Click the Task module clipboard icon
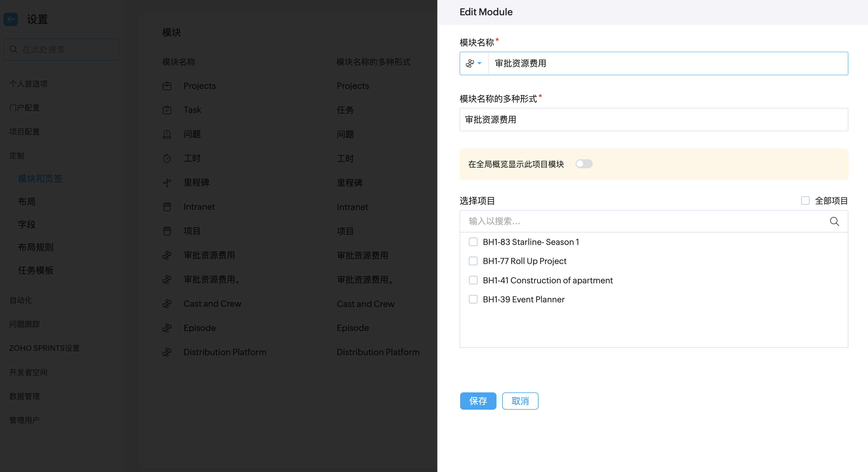The width and height of the screenshot is (868, 472). pyautogui.click(x=167, y=110)
